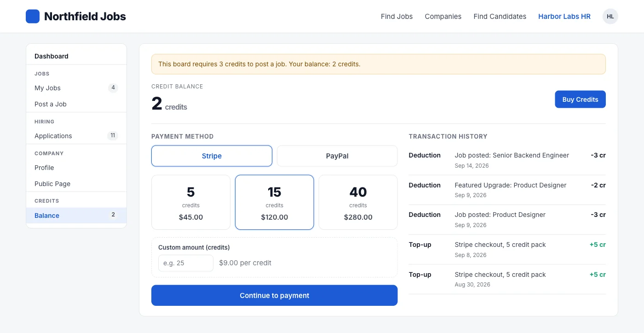Click the Aug 30, 2026 Stripe checkout entry
Image resolution: width=644 pixels, height=333 pixels.
pyautogui.click(x=507, y=279)
